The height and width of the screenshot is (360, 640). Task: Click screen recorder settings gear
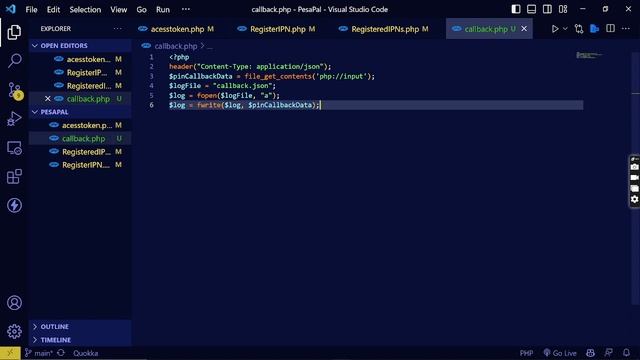tap(634, 199)
